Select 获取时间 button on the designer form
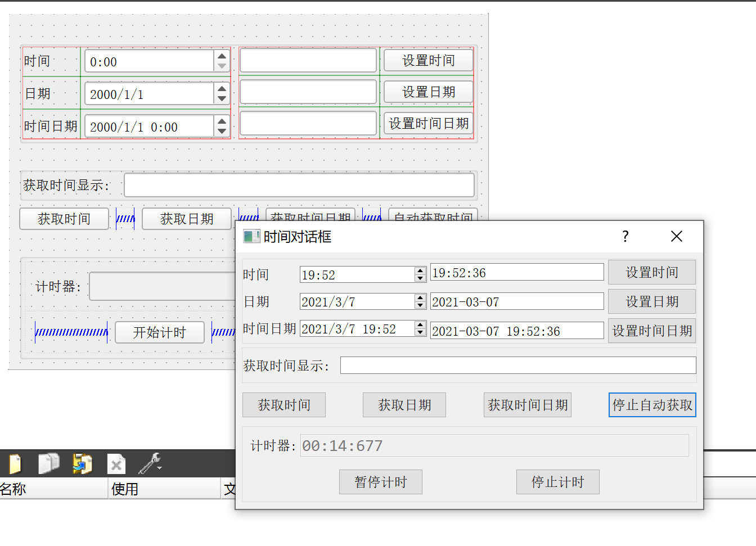756x546 pixels. pos(64,219)
